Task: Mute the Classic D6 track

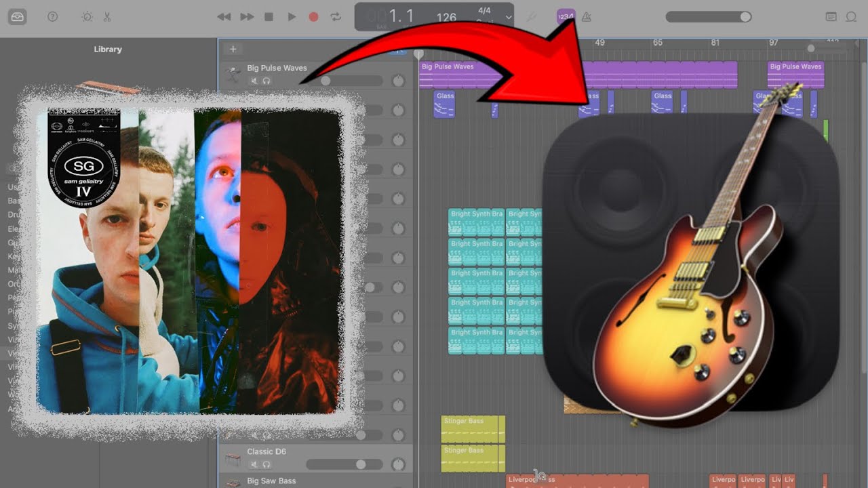Action: [x=255, y=464]
